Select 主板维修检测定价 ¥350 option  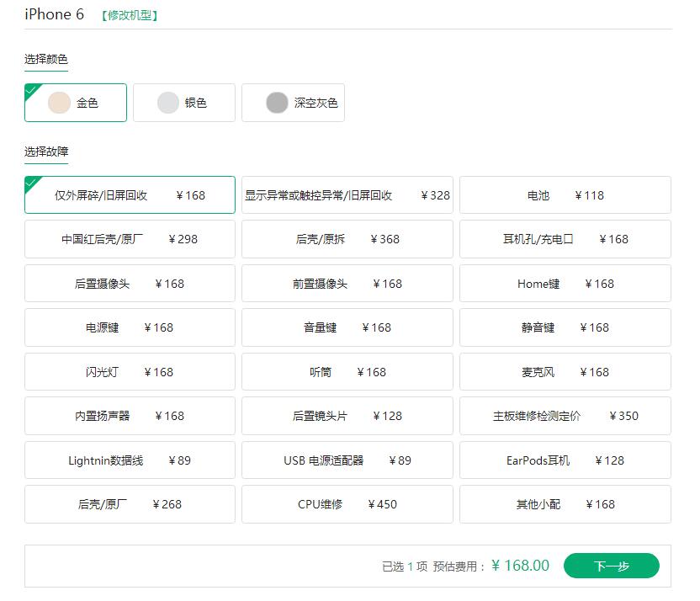(x=565, y=416)
